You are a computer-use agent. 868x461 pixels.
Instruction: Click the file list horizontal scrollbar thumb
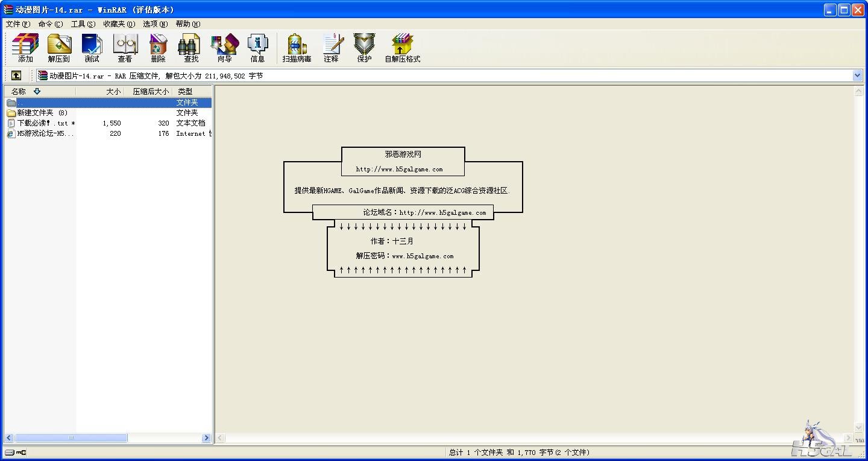click(71, 438)
